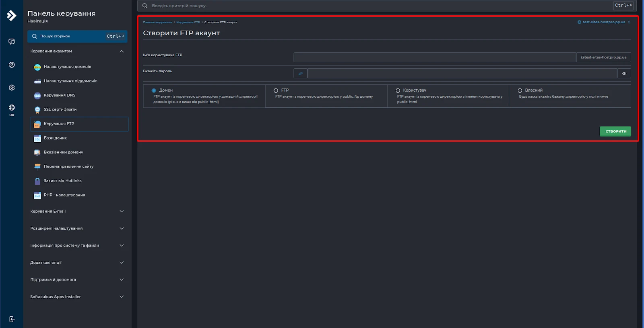Click the Керування DNS icon
Viewport: 644px width, 328px height.
[37, 96]
